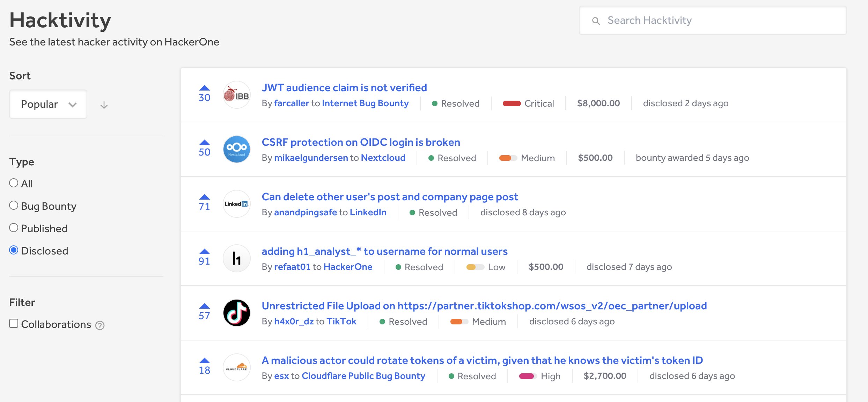The height and width of the screenshot is (402, 868).
Task: Upvote the h1_analyst username report
Action: point(204,252)
